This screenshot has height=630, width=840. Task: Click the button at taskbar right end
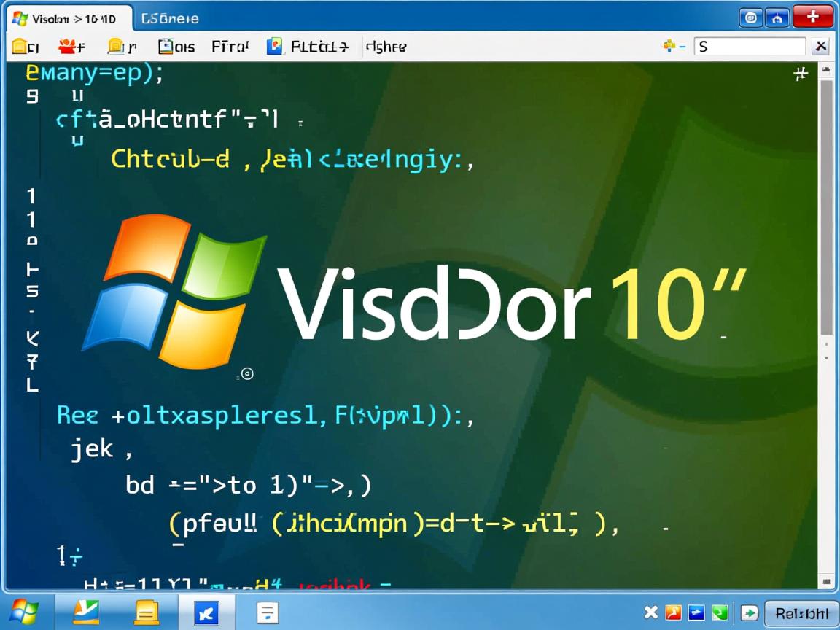tap(801, 612)
